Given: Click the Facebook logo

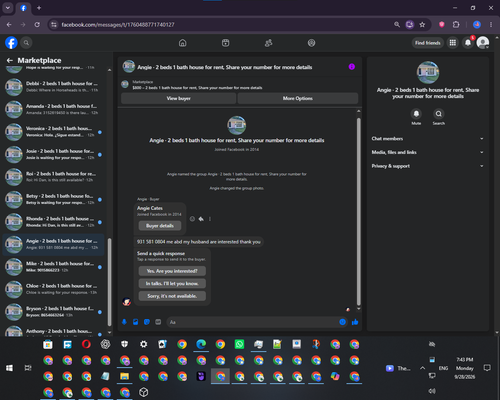Looking at the screenshot, I should click(11, 43).
